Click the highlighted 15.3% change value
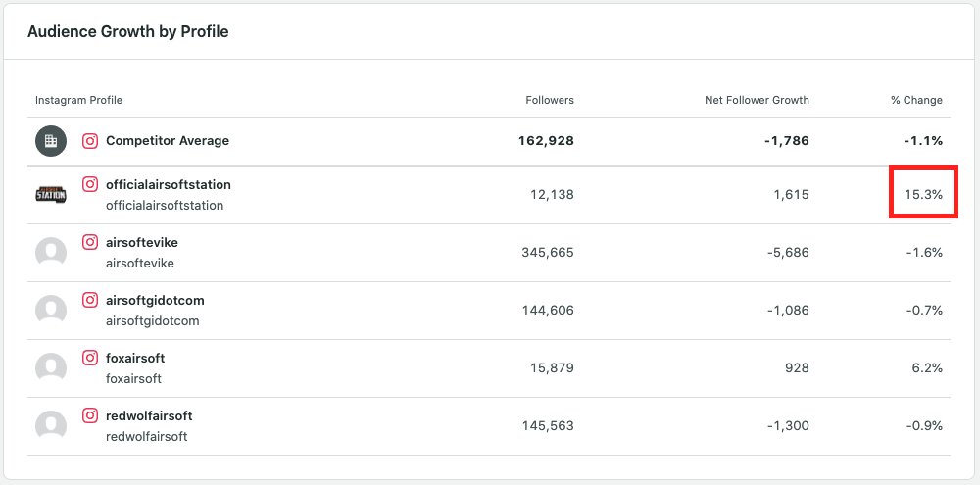980x485 pixels. 923,194
